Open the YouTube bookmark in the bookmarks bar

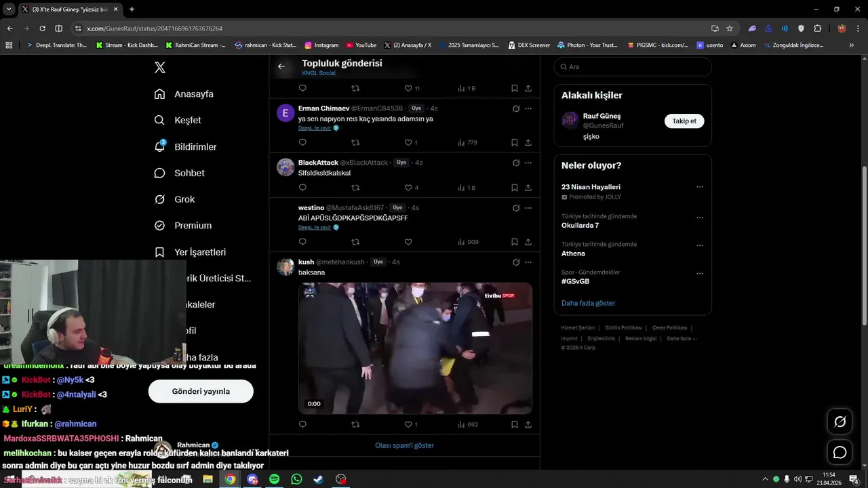(361, 45)
